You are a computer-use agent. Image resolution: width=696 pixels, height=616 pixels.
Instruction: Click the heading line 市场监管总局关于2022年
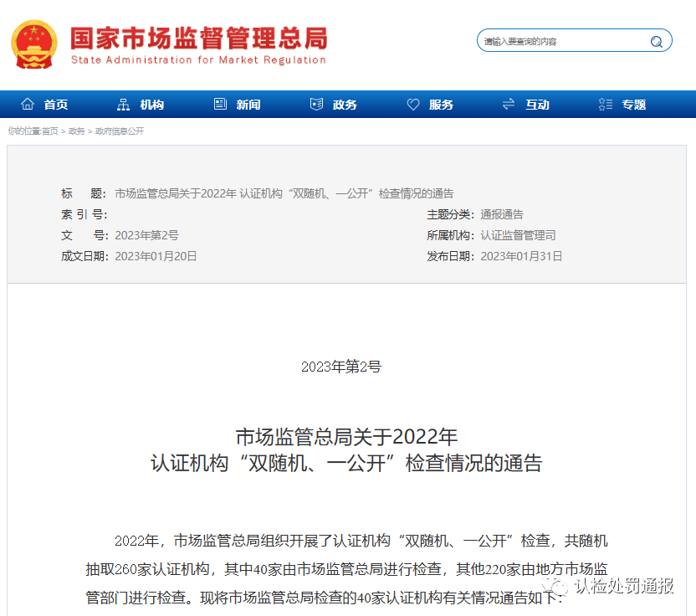346,437
